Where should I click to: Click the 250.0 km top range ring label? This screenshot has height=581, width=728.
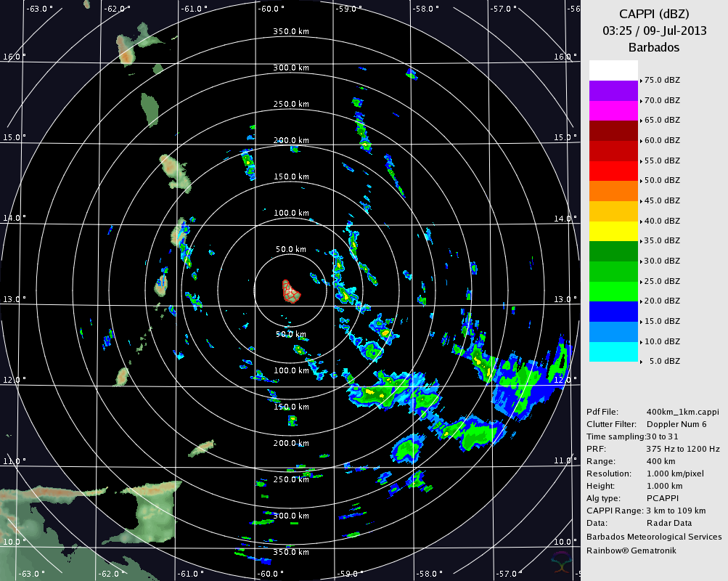(x=291, y=104)
